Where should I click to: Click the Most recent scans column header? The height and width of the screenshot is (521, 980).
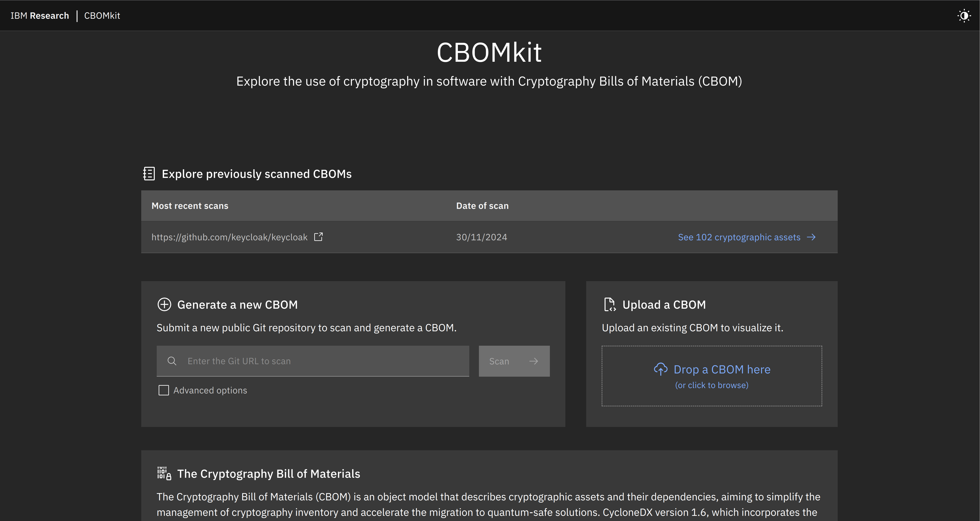pos(190,206)
